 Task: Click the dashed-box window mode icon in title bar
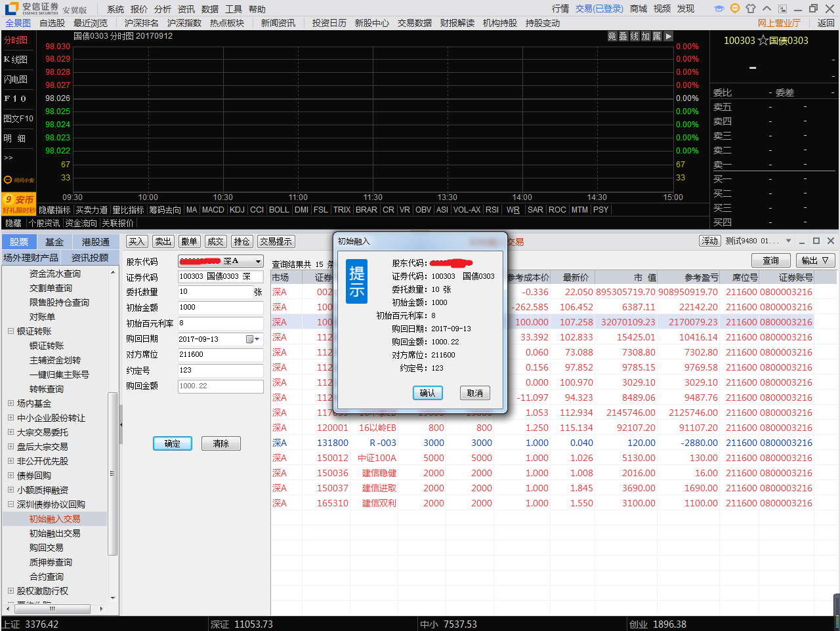(x=782, y=9)
